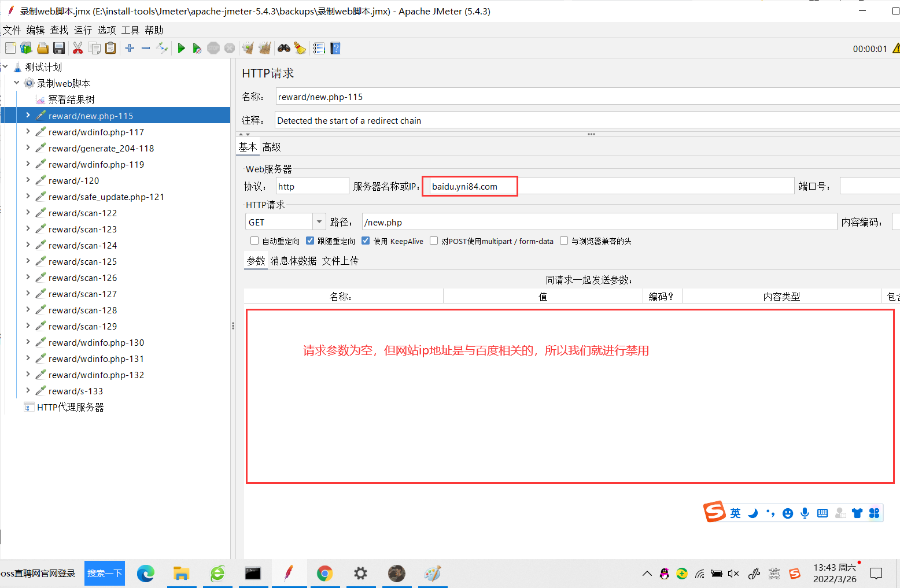900x588 pixels.
Task: Click the muted volume tray icon
Action: (733, 574)
